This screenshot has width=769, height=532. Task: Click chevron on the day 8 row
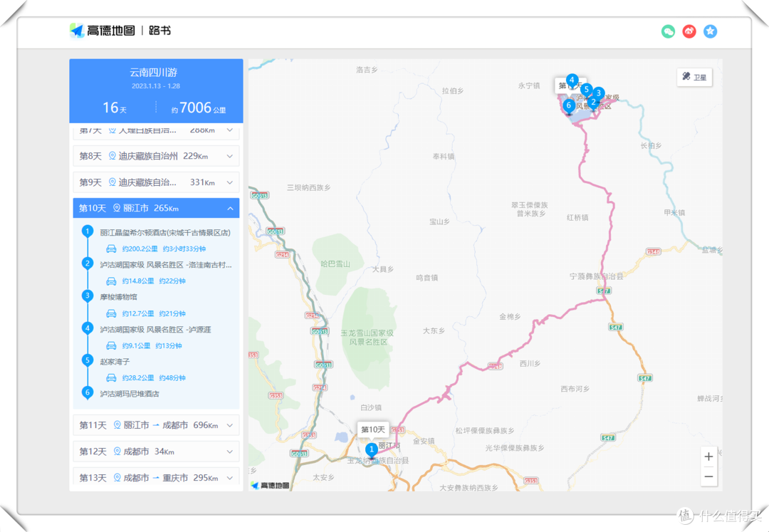229,157
